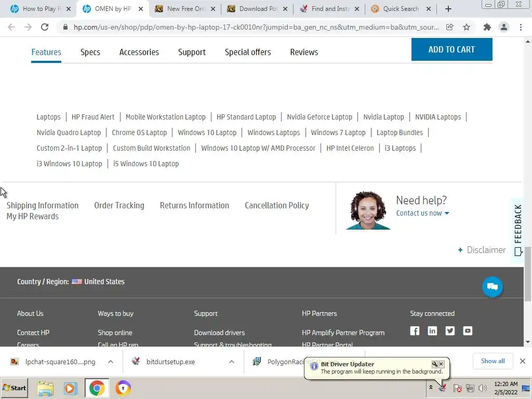Click the Chrome taskbar icon
The image size is (532, 399).
(x=97, y=388)
